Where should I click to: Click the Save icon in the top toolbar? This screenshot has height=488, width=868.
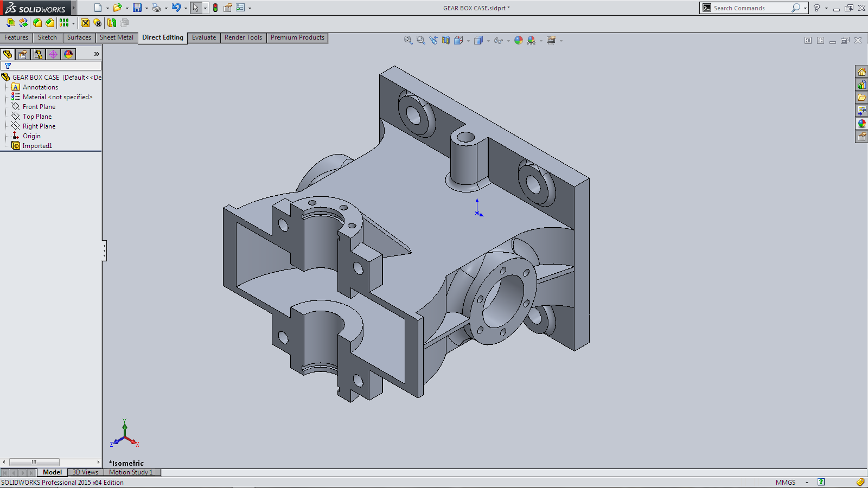[137, 8]
